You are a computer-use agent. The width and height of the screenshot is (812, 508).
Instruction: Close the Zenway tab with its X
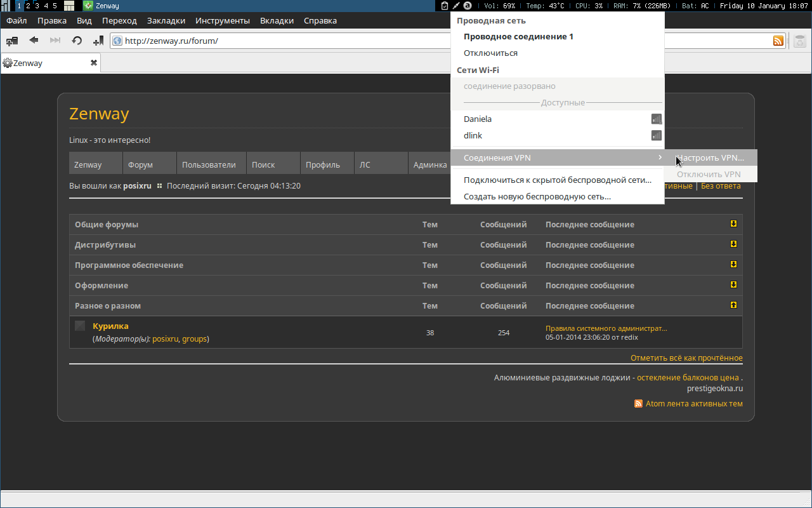tap(94, 63)
